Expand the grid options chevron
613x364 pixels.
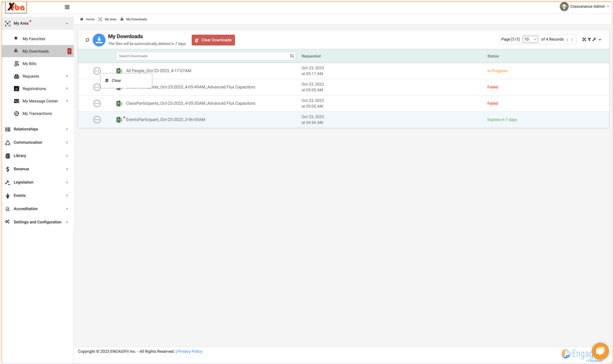coord(600,40)
